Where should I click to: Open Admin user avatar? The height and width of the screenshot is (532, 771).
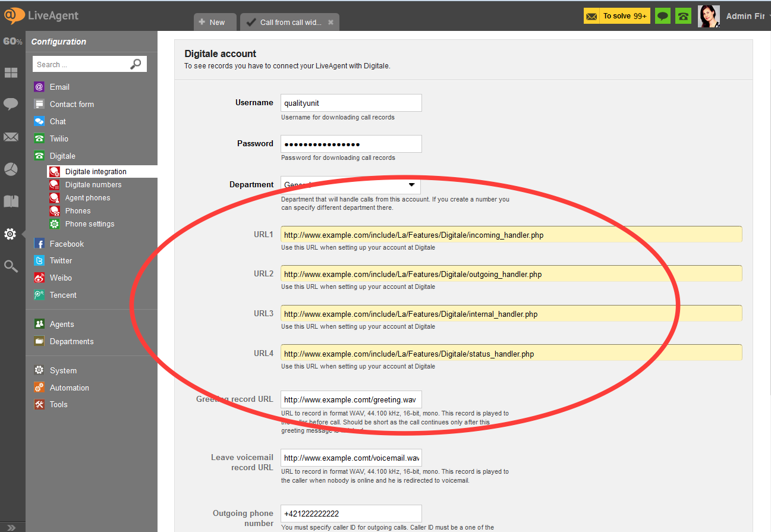tap(709, 16)
